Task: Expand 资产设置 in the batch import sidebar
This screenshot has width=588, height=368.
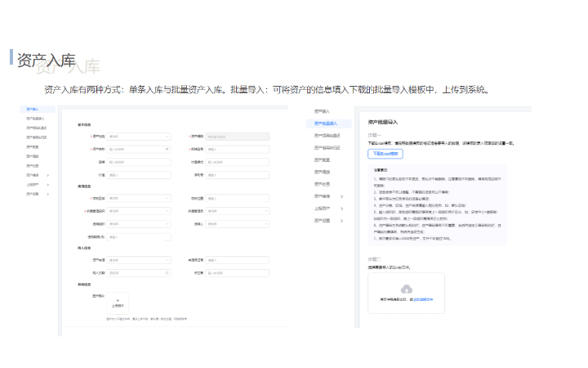Action: pyautogui.click(x=341, y=220)
